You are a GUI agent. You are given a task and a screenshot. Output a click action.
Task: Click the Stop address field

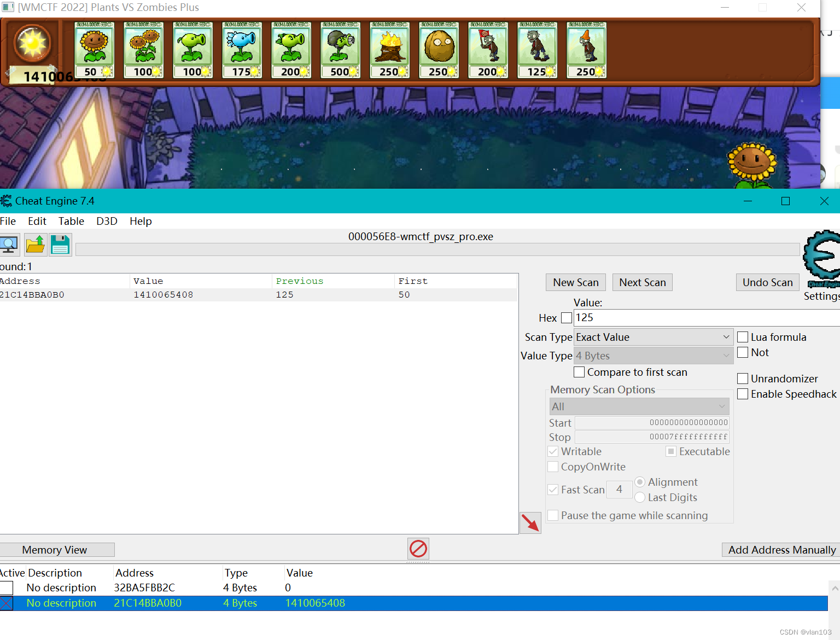(x=652, y=437)
